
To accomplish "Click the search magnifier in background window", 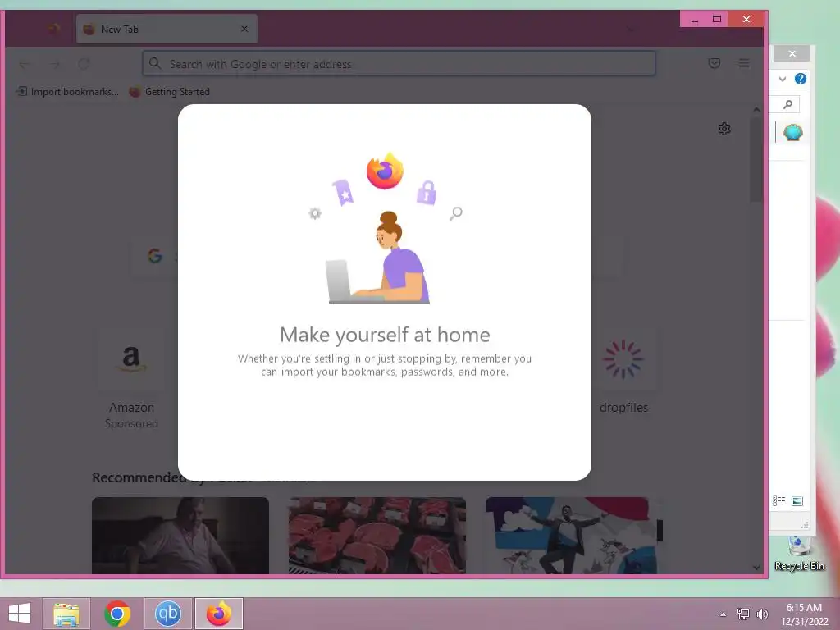I will tap(787, 104).
